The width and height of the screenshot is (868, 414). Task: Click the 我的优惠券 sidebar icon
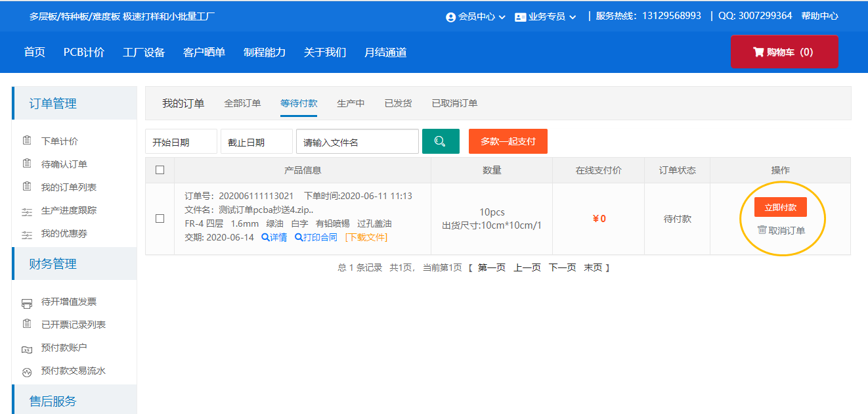pyautogui.click(x=27, y=234)
